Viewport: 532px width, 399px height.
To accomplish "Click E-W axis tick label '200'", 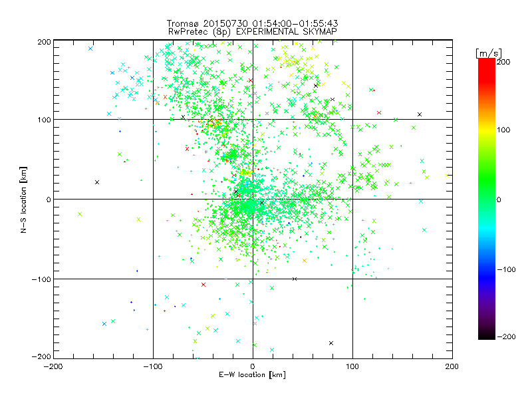I will click(x=452, y=366).
